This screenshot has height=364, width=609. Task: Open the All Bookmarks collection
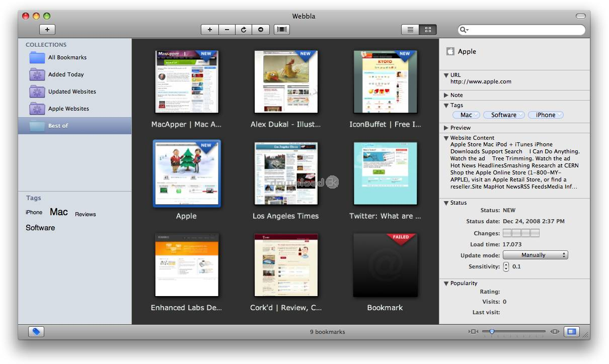[67, 57]
